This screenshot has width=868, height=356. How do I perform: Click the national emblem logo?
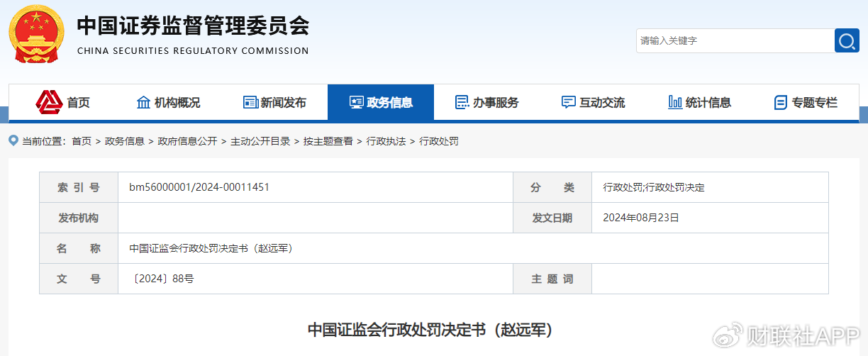pos(38,35)
